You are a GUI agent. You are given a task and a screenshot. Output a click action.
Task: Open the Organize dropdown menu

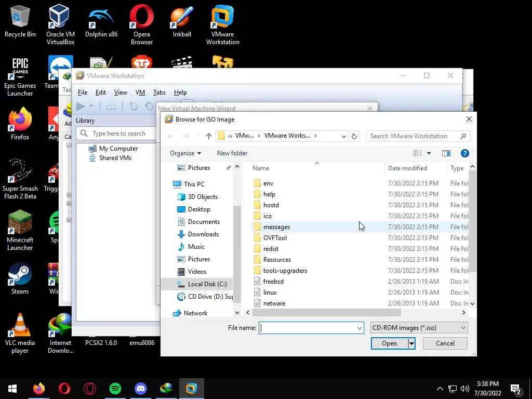(x=185, y=153)
